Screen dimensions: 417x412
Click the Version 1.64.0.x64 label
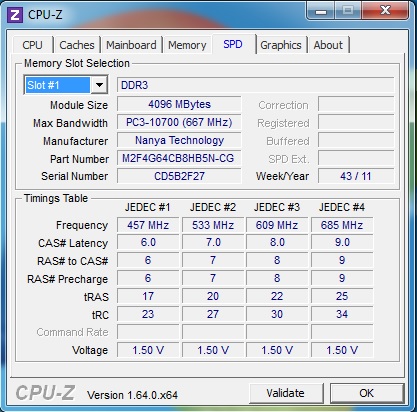point(133,395)
